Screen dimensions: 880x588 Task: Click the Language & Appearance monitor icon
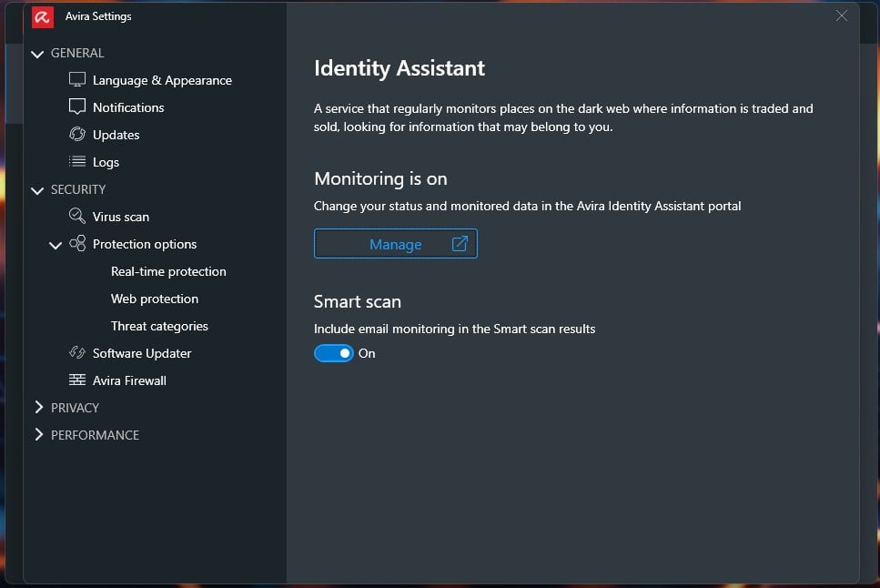point(76,79)
